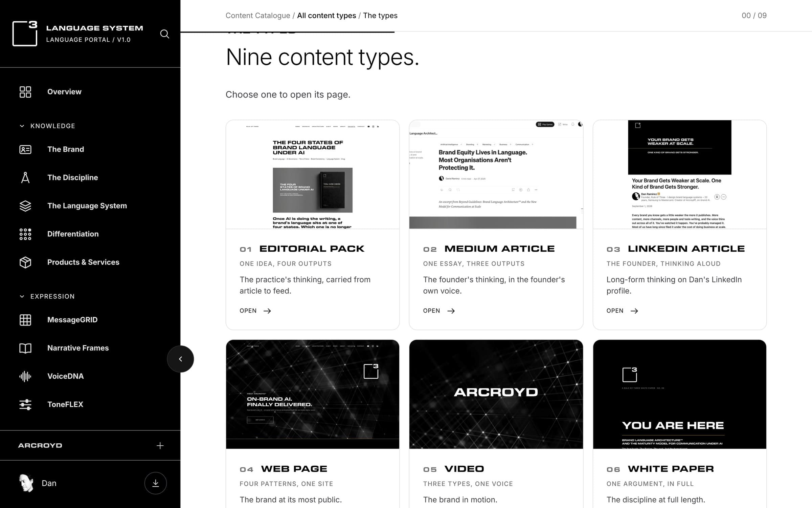Collapse the sidebar with the round arrow
Image resolution: width=812 pixels, height=508 pixels.
[180, 359]
